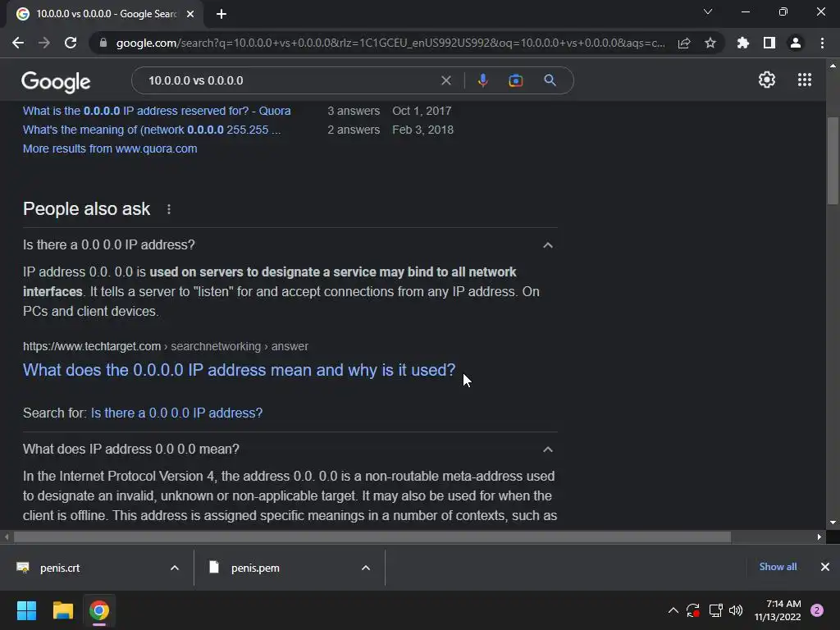Open More results from www.quora.com

[110, 148]
